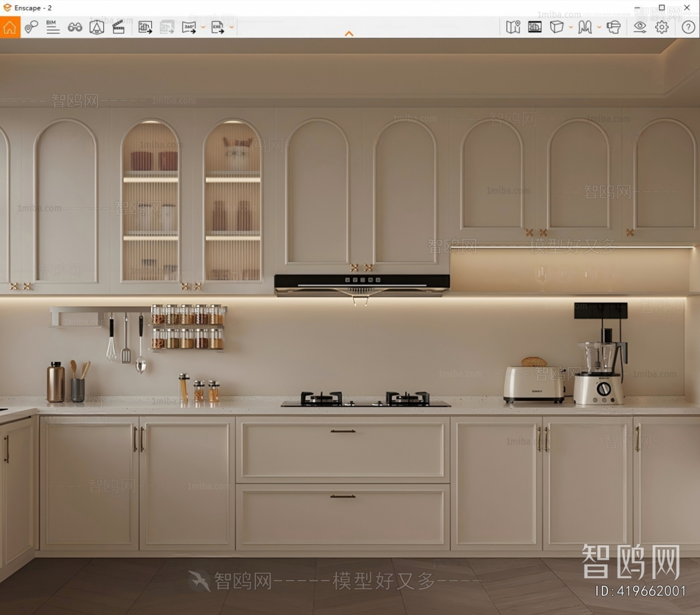
Task: Toggle the BIM info mode
Action: coord(53,27)
